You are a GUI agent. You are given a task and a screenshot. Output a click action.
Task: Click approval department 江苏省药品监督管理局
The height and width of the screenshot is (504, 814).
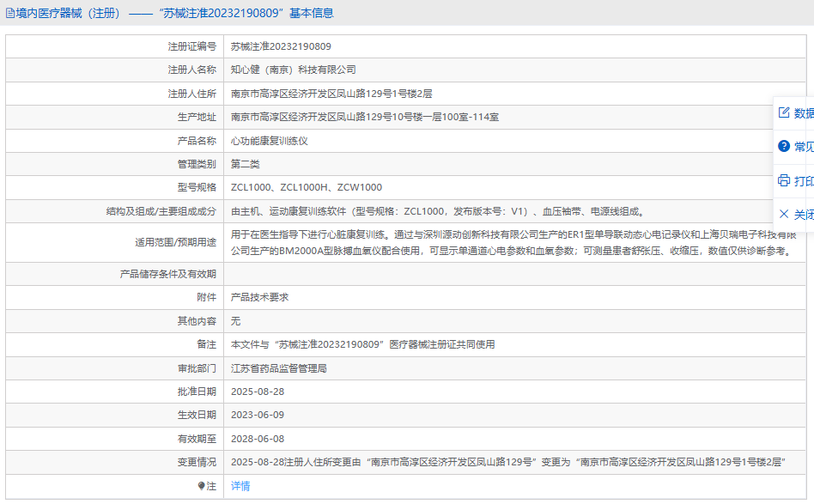click(279, 368)
